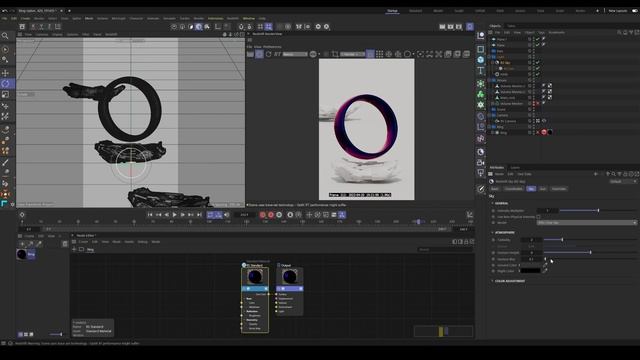Click the camera icon in right palette
The image size is (640, 360).
pyautogui.click(x=481, y=163)
